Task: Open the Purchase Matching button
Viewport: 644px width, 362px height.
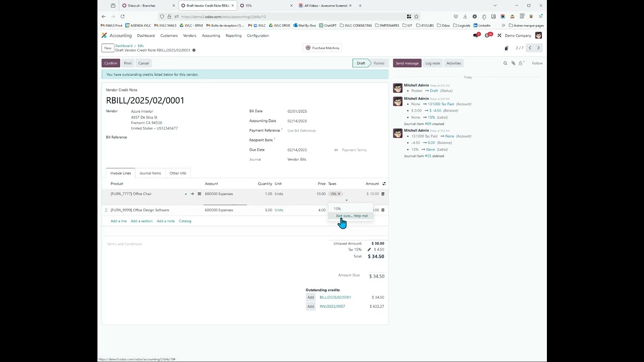Action: [x=323, y=48]
